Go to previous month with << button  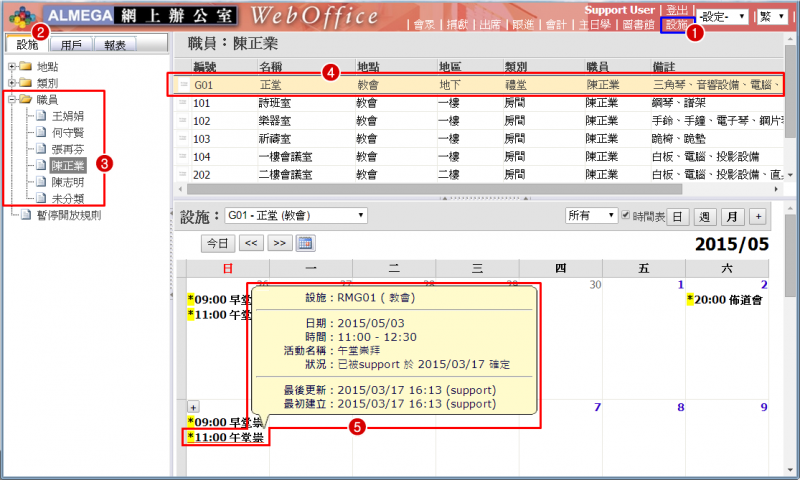point(251,243)
